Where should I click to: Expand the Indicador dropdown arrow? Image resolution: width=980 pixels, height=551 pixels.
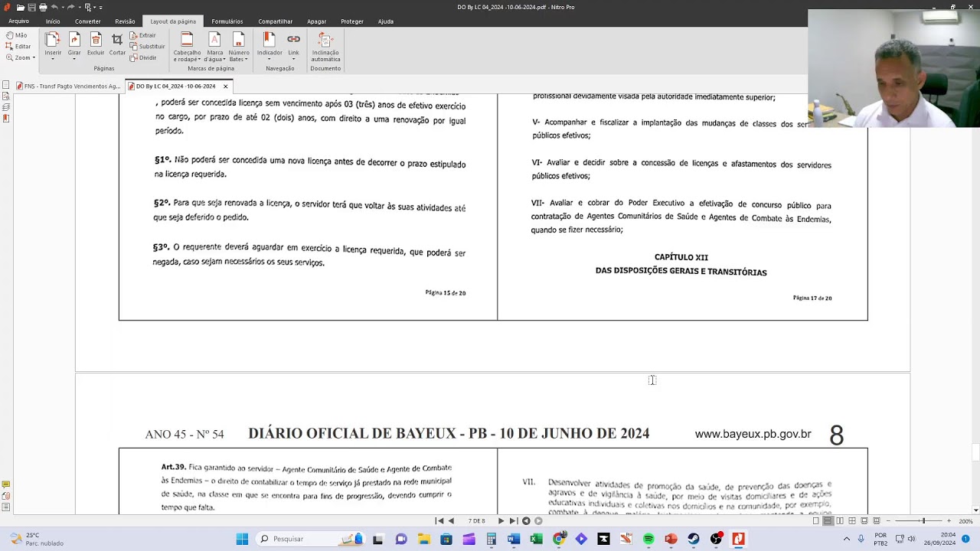[x=269, y=59]
